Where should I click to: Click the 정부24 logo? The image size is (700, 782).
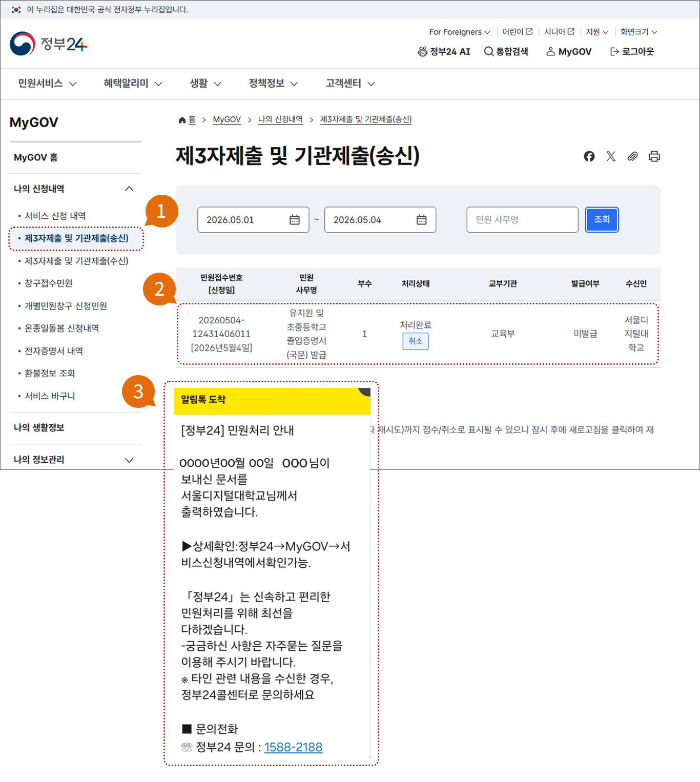pos(48,44)
